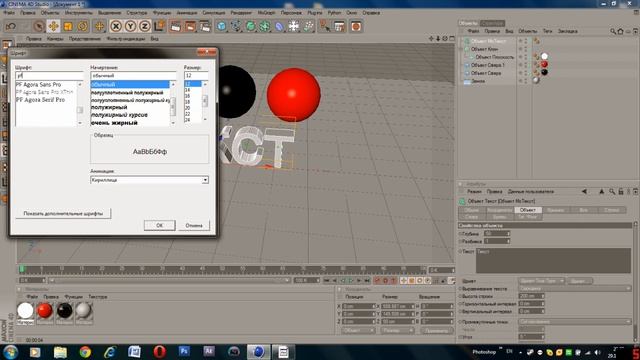
Task: Click OK in the font dialog
Action: (160, 225)
